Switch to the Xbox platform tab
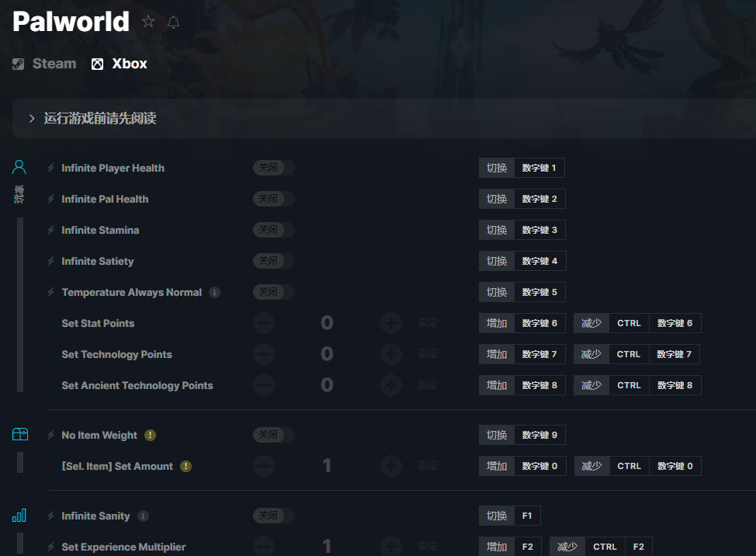The width and height of the screenshot is (756, 556). tap(119, 64)
